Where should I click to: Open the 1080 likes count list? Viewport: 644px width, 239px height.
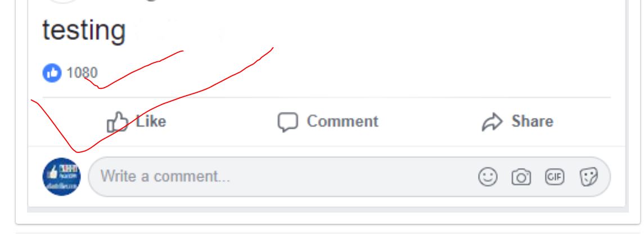[82, 73]
